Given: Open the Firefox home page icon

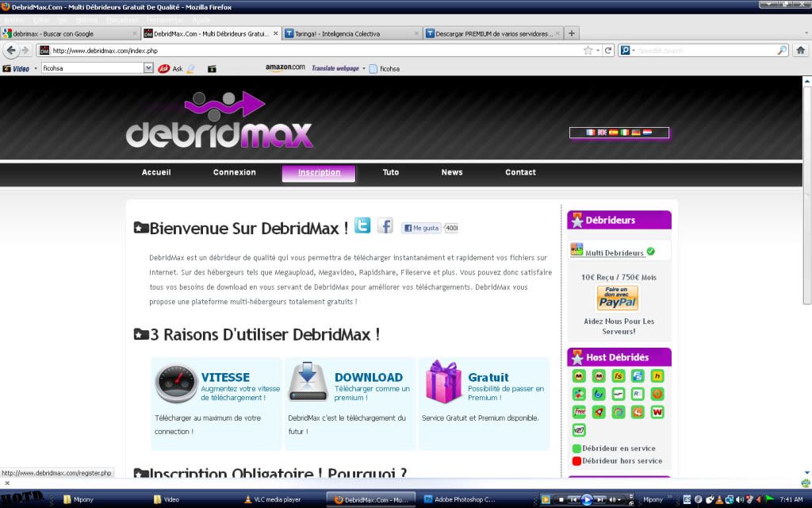Looking at the screenshot, I should click(x=801, y=50).
